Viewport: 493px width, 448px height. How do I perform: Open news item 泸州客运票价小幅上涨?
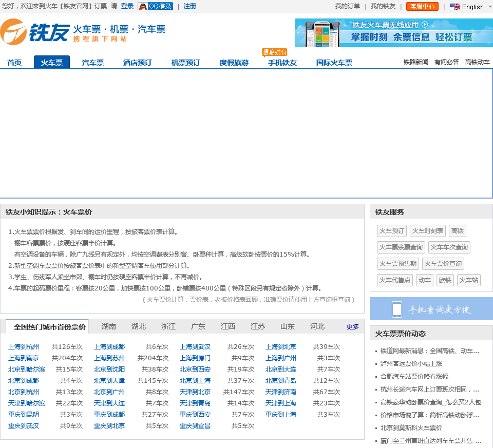[x=411, y=364]
